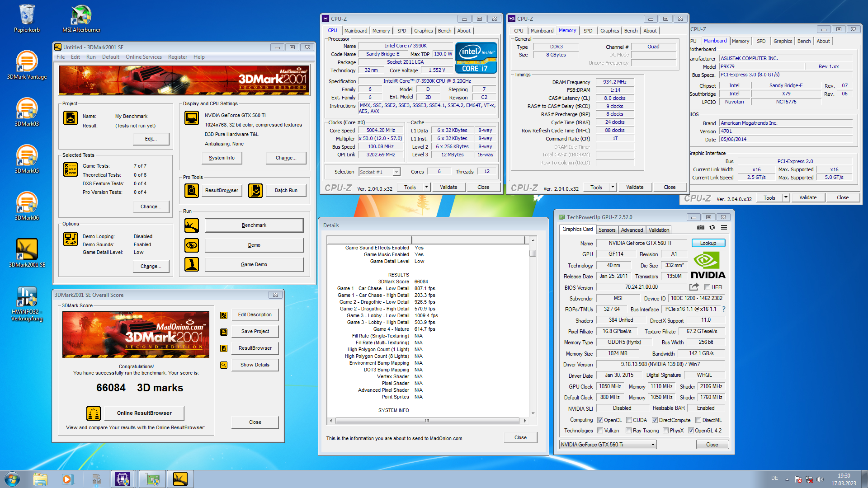This screenshot has height=488, width=868.
Task: Show hidden system tray icons arrow
Action: 787,479
